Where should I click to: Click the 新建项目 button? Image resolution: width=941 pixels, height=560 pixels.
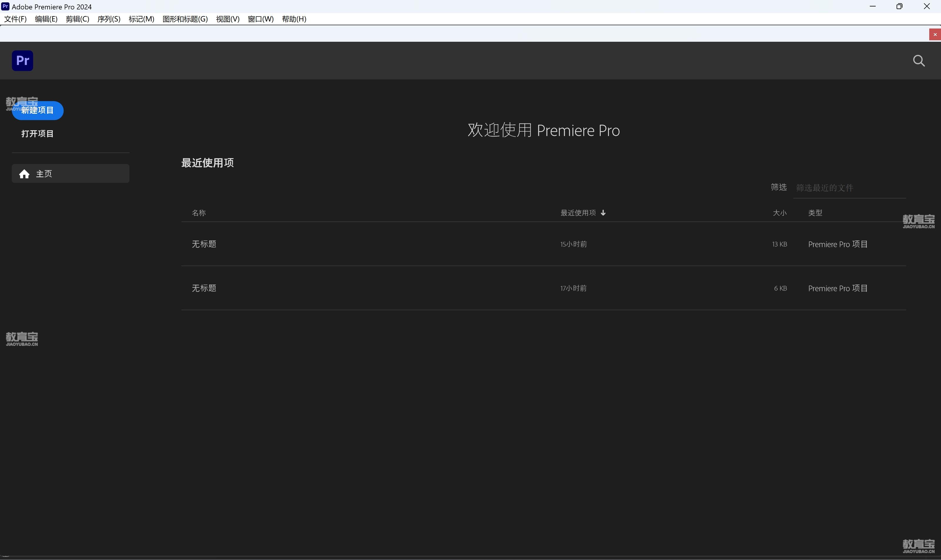click(x=37, y=110)
